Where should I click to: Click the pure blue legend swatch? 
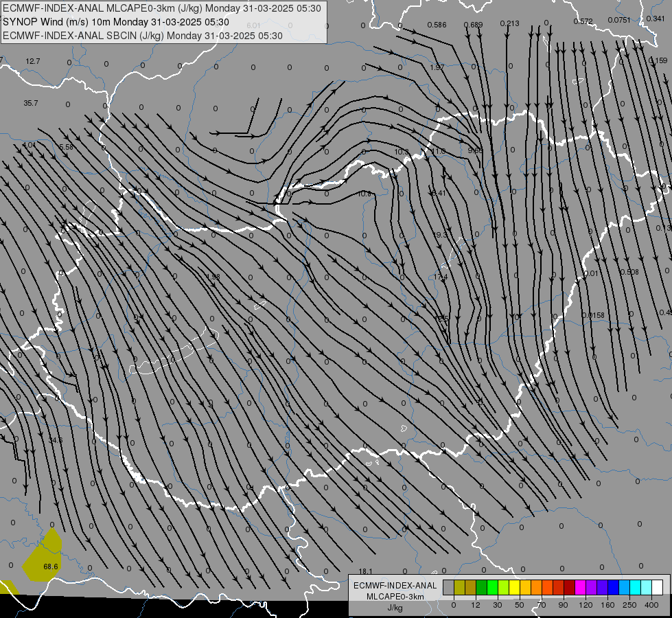pyautogui.click(x=614, y=588)
